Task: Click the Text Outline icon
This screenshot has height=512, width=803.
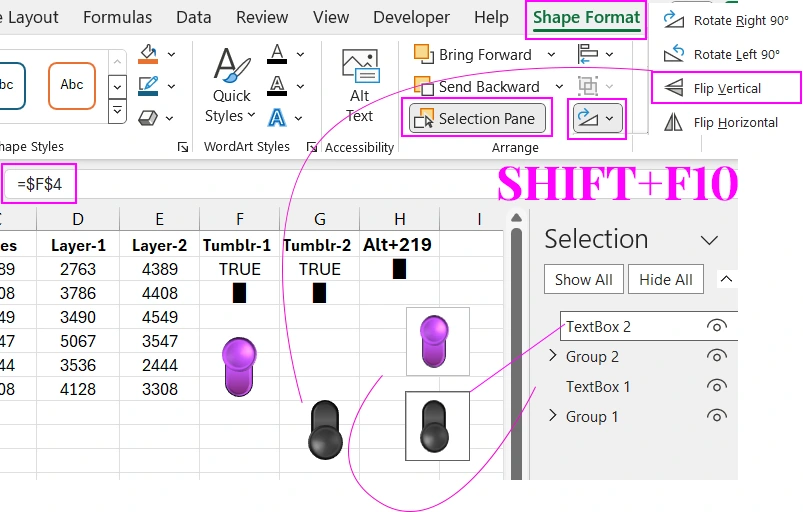Action: (x=277, y=85)
